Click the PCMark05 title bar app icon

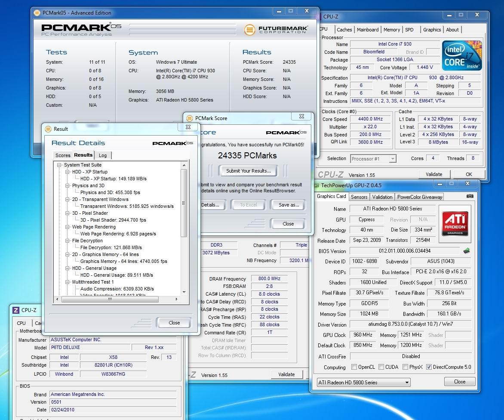[x=37, y=13]
